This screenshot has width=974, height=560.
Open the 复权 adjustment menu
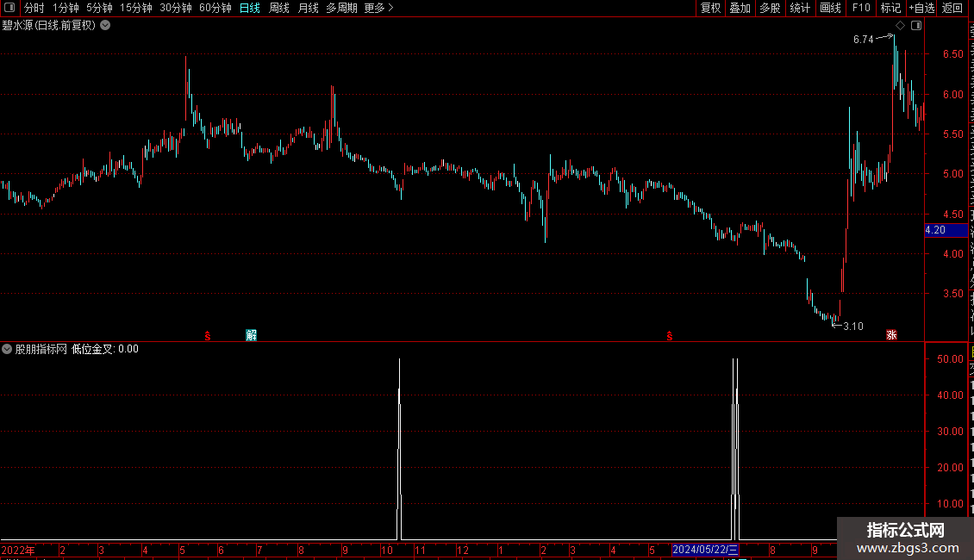[x=710, y=8]
